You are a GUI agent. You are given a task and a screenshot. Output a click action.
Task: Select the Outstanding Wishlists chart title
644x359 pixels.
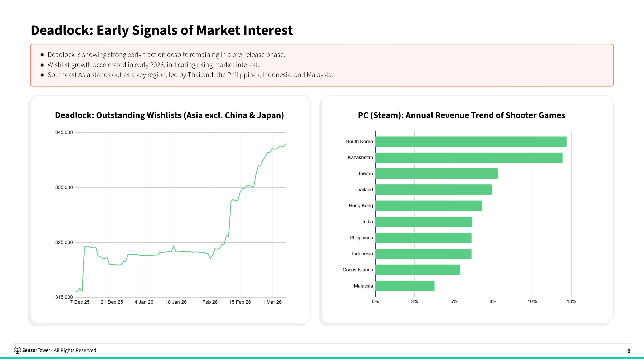coord(169,115)
